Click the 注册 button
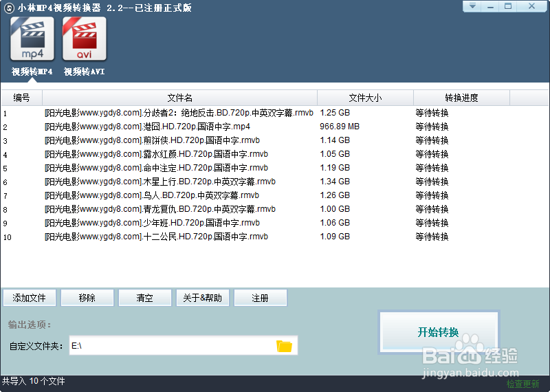 click(x=261, y=298)
